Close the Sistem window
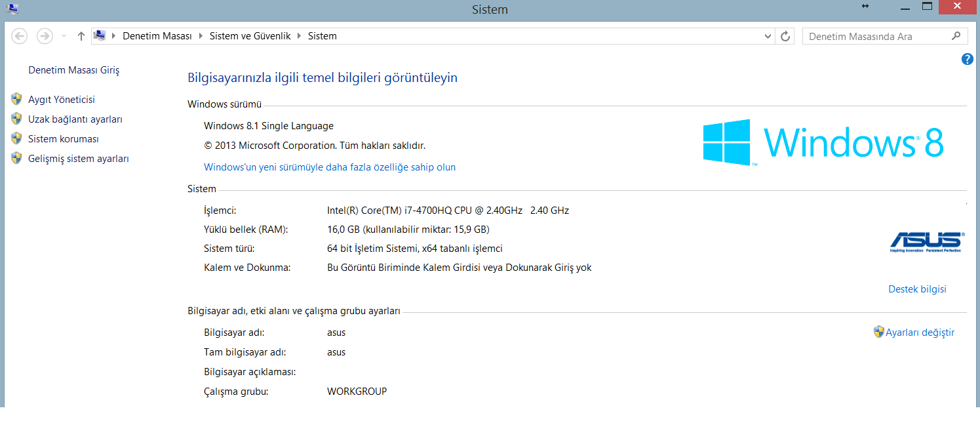The height and width of the screenshot is (425, 980). [x=957, y=7]
